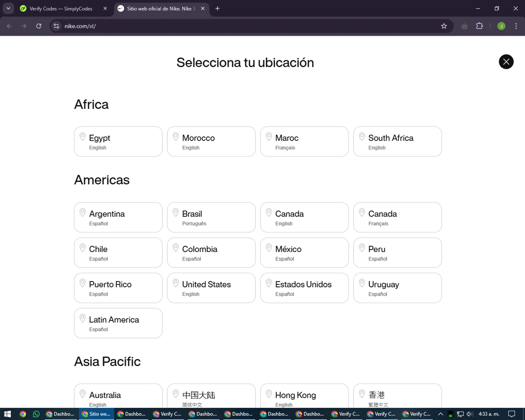Screen dimensions: 525x420
Task: Switch to the Sitio we... taskbar window
Action: (x=96, y=414)
